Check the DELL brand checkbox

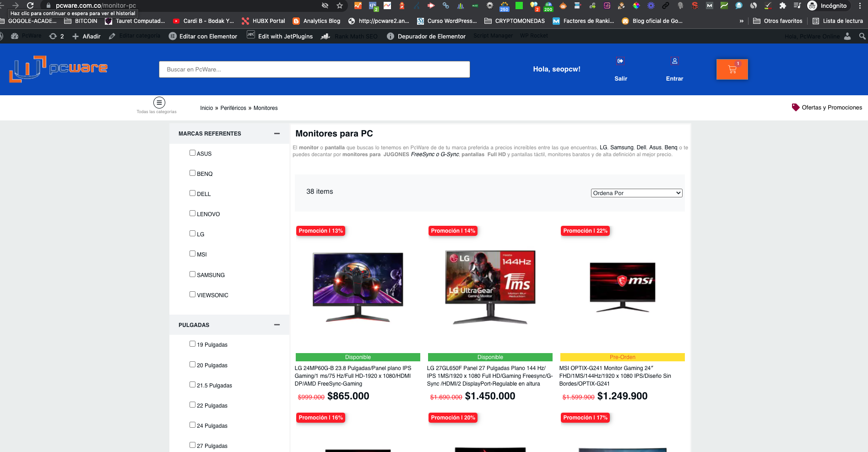192,193
